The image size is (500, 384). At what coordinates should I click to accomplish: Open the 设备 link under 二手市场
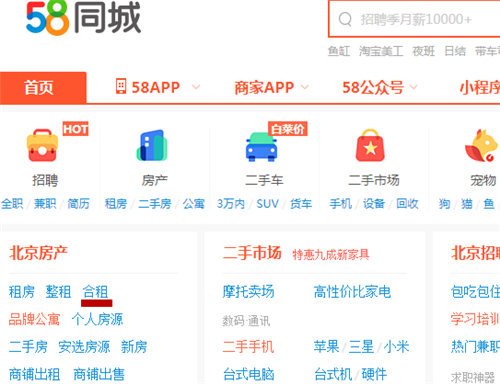[x=374, y=204]
